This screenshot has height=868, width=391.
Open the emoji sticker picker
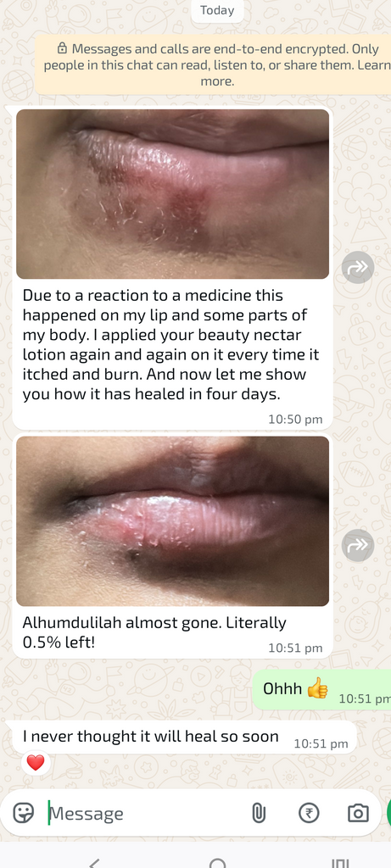(x=23, y=813)
